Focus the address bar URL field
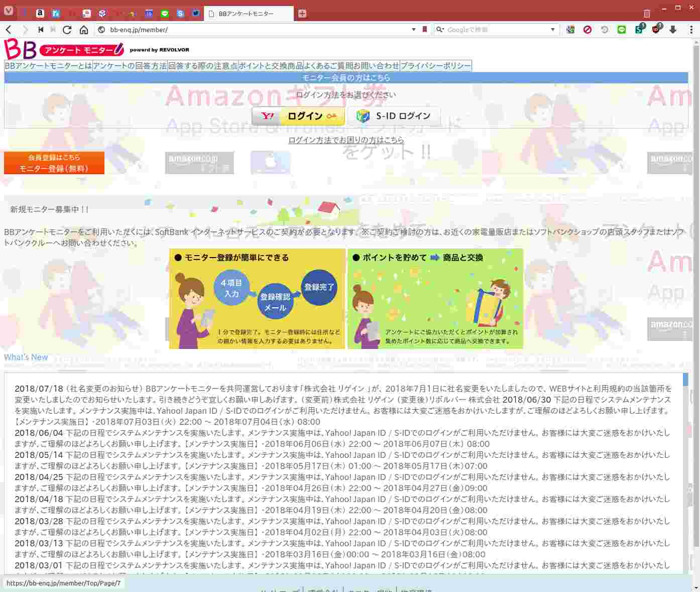Image resolution: width=700 pixels, height=592 pixels. [258, 30]
